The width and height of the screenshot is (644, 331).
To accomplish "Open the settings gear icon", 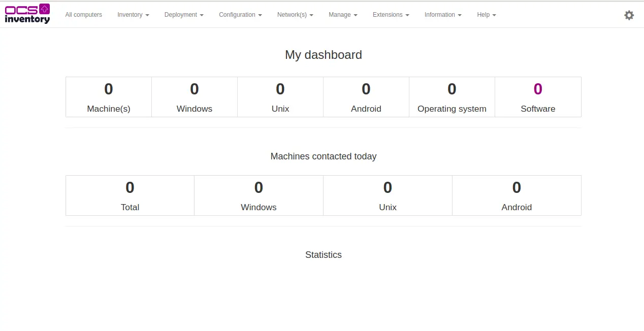I will tap(629, 15).
